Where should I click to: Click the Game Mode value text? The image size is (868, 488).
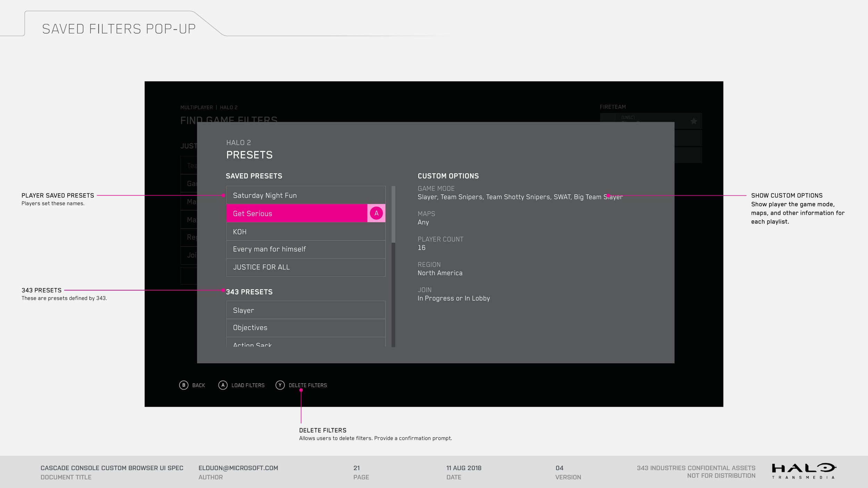coord(520,197)
